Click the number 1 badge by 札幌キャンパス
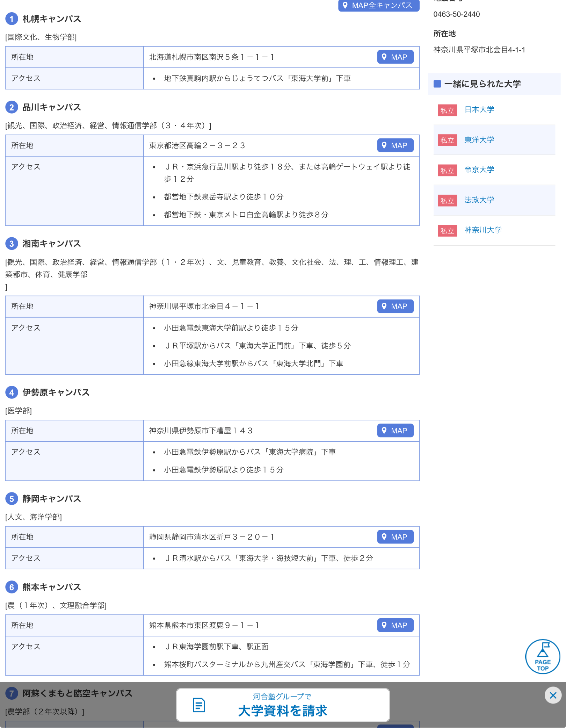This screenshot has width=566, height=728. pos(12,19)
